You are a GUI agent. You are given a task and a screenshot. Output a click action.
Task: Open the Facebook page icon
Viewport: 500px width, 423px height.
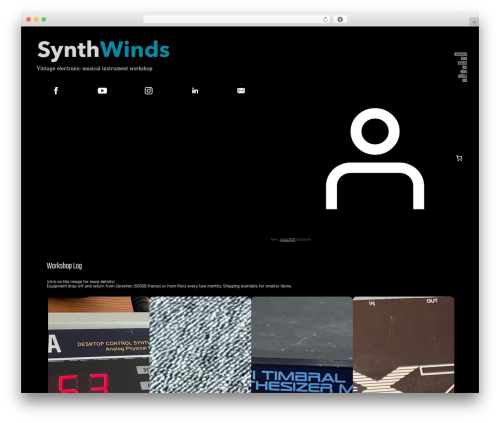click(56, 91)
